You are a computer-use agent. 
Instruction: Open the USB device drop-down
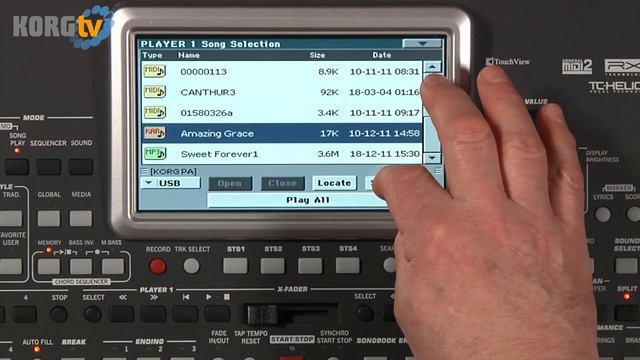click(171, 183)
